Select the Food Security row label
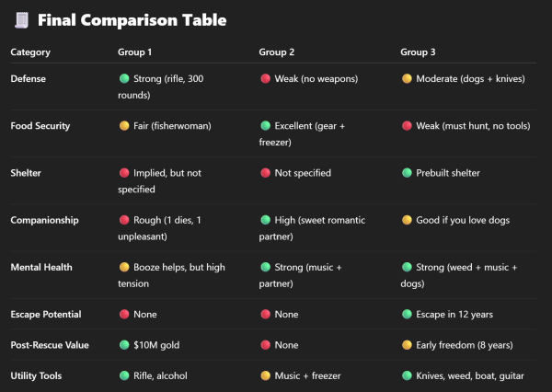This screenshot has width=552, height=392. 40,126
